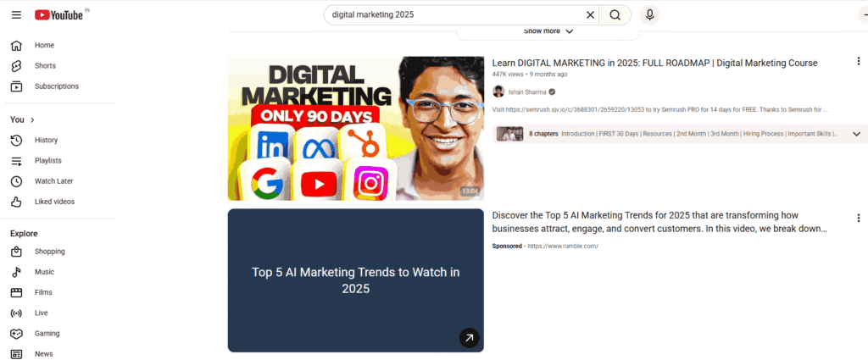Click the Live broadcast icon
Viewport: 868px width, 360px height.
(17, 313)
